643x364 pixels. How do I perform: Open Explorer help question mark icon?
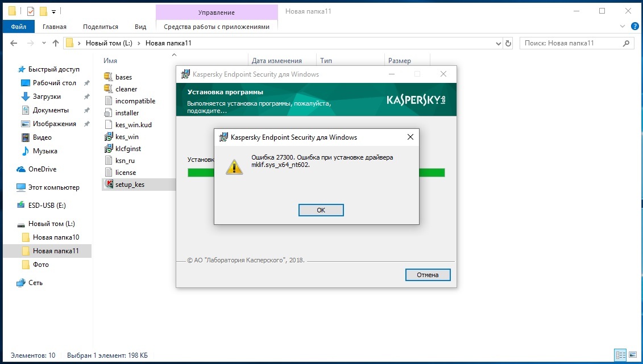point(634,27)
